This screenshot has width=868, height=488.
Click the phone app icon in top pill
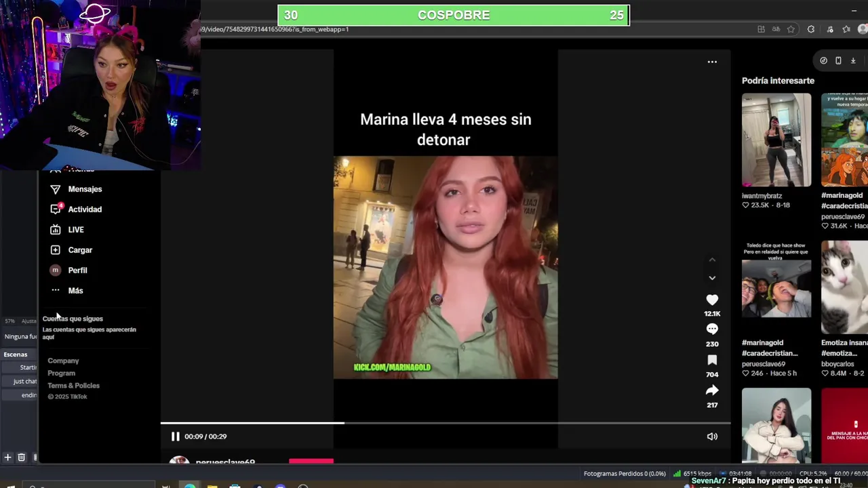click(838, 60)
